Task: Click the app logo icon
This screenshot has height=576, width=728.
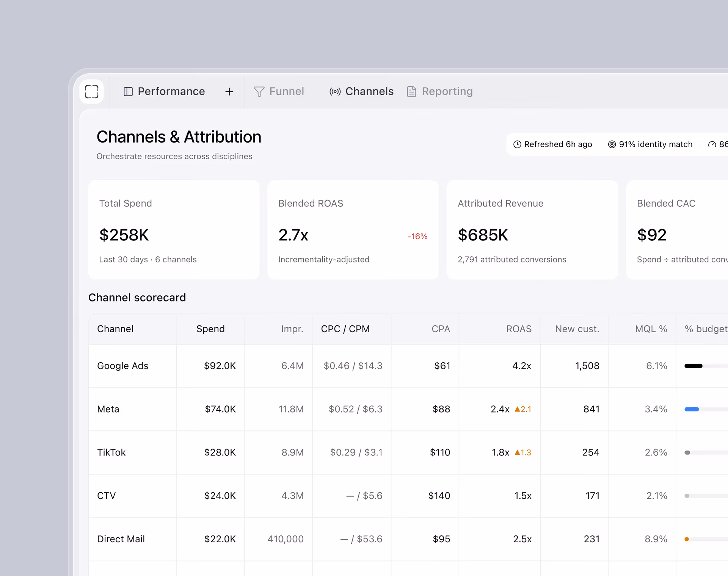Action: pyautogui.click(x=92, y=91)
